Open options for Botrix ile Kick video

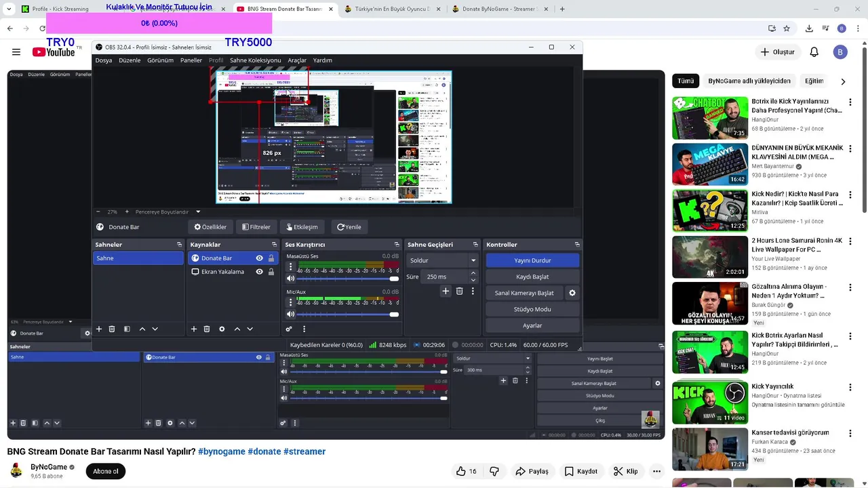pos(850,102)
